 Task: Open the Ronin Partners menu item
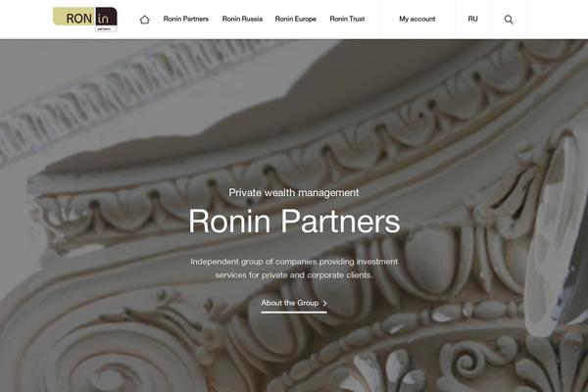(x=186, y=19)
